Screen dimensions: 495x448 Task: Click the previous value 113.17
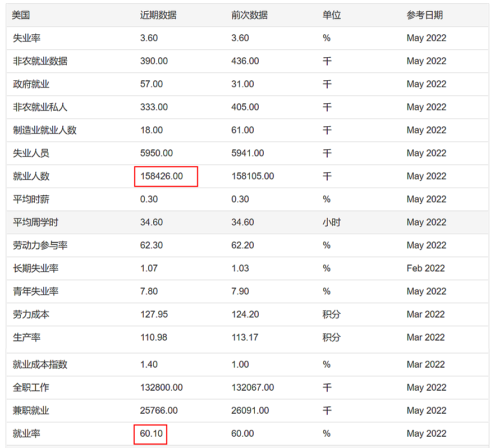[x=245, y=337]
